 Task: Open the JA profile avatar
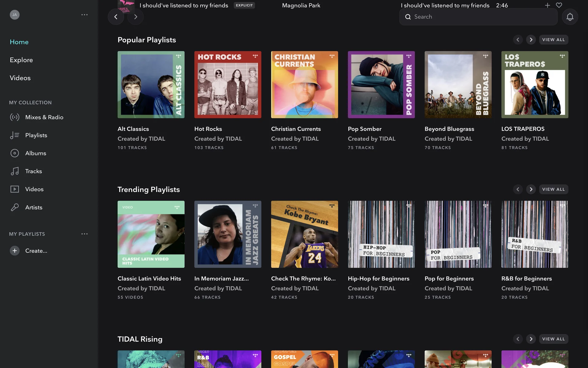click(x=15, y=15)
